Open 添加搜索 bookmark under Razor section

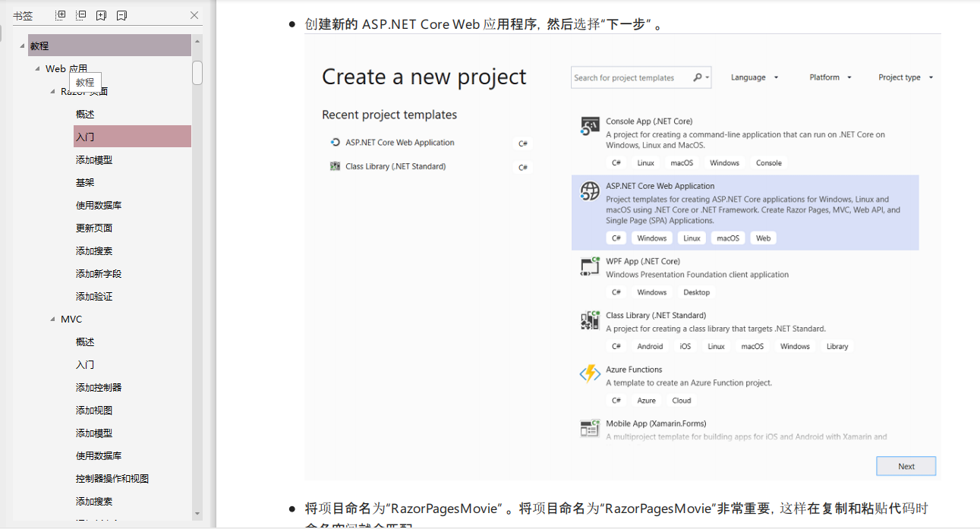pyautogui.click(x=94, y=250)
